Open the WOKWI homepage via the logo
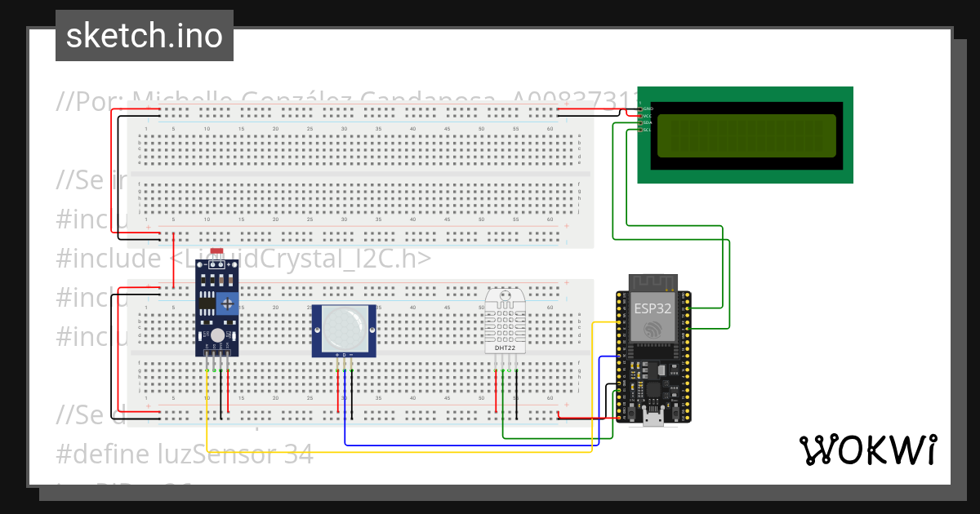Screen dimensions: 980x514 click(870, 450)
